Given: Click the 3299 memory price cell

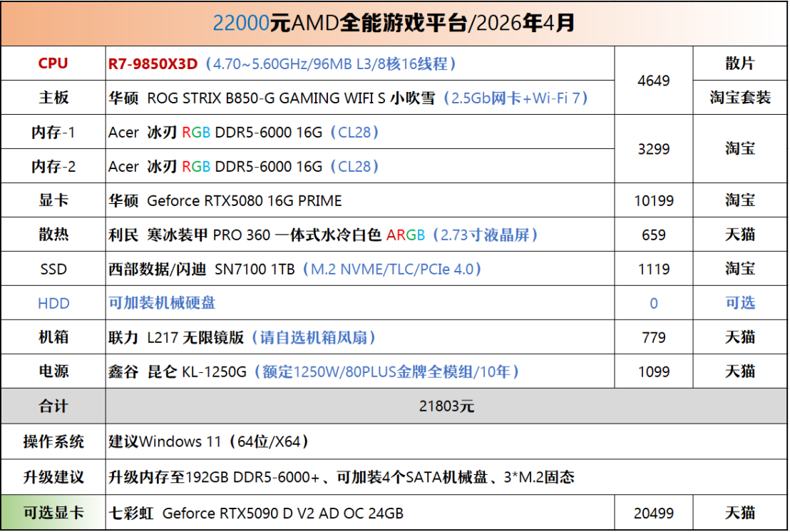Looking at the screenshot, I should coord(654,149).
